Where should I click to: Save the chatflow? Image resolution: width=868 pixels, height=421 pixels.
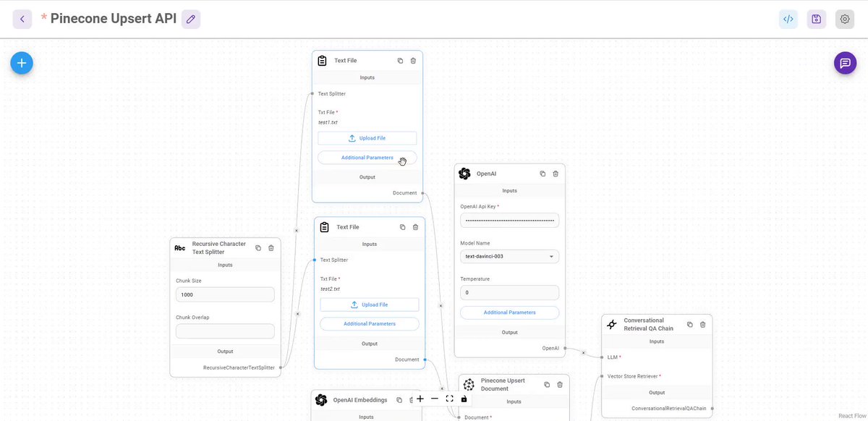click(817, 20)
